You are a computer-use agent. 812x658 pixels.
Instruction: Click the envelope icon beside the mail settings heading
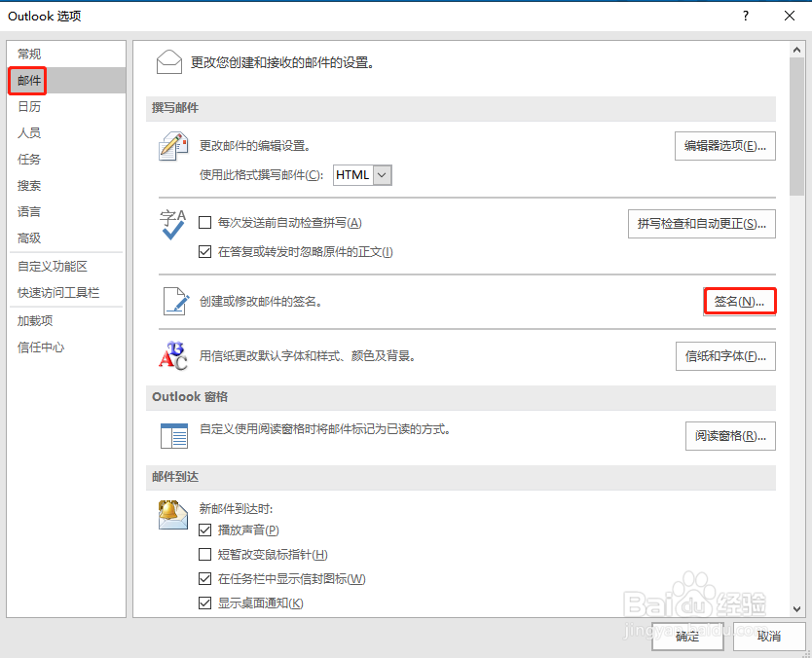tap(168, 62)
